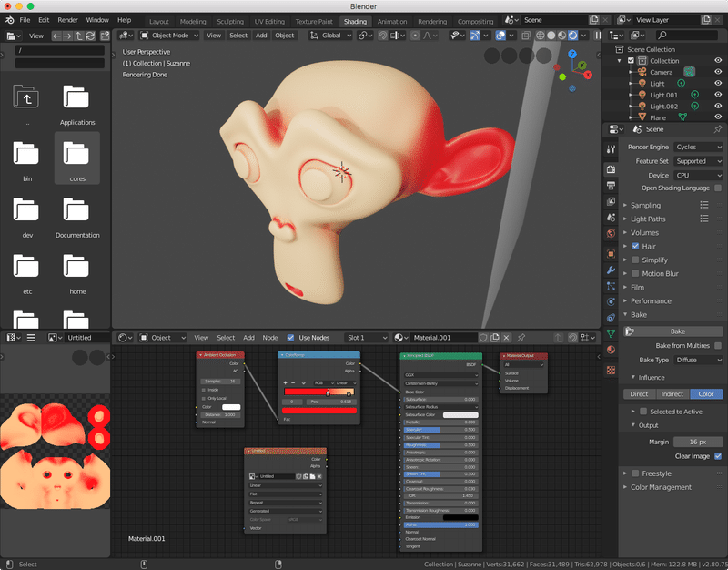The image size is (728, 570).
Task: Expand the Color Management panel
Action: pyautogui.click(x=661, y=487)
